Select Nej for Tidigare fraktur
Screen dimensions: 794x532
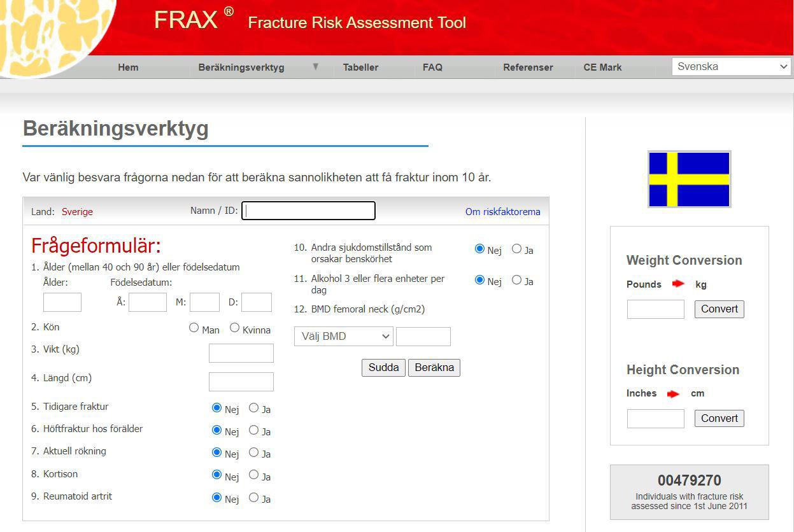216,407
